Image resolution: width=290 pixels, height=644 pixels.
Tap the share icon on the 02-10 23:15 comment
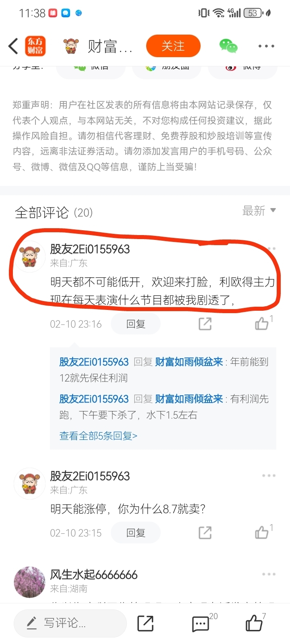(x=205, y=533)
